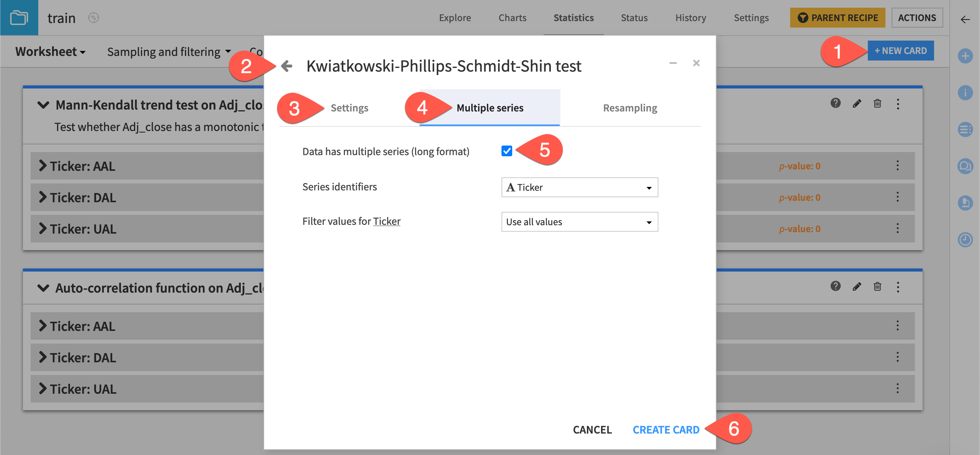Edit the Mann-Kendall trend test card
Screen dimensions: 980x455
tap(857, 103)
